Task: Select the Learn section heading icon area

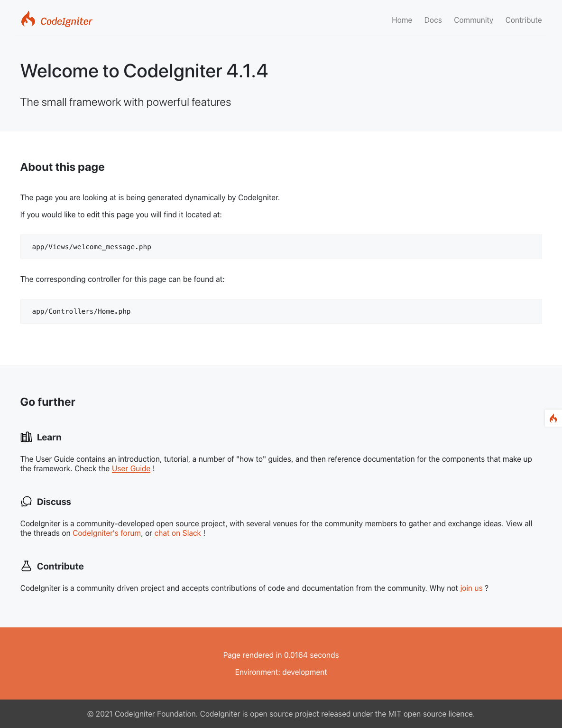Action: (x=26, y=437)
